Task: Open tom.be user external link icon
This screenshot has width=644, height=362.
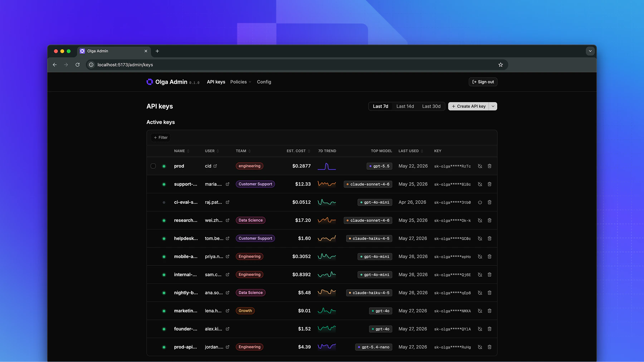Action: click(228, 238)
